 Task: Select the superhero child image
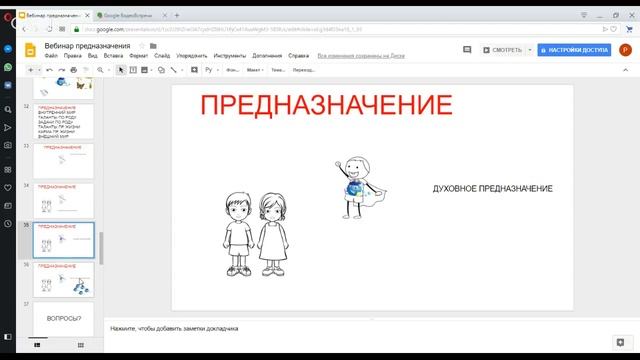point(360,188)
